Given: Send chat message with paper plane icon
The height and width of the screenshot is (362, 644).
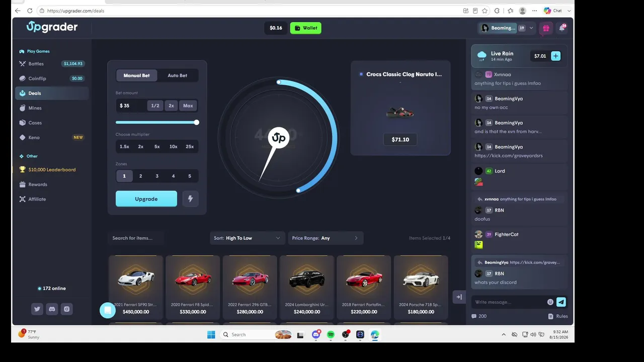Looking at the screenshot, I should tap(561, 302).
